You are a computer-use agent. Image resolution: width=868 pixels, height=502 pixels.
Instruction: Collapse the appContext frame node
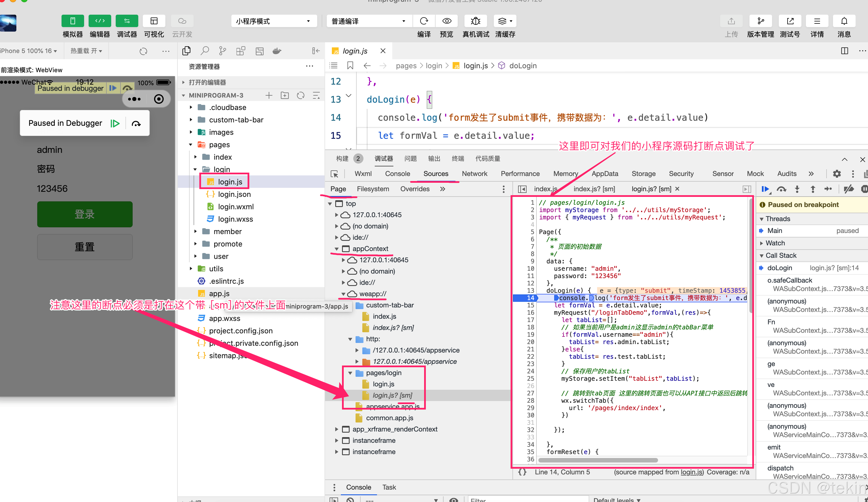[337, 248]
